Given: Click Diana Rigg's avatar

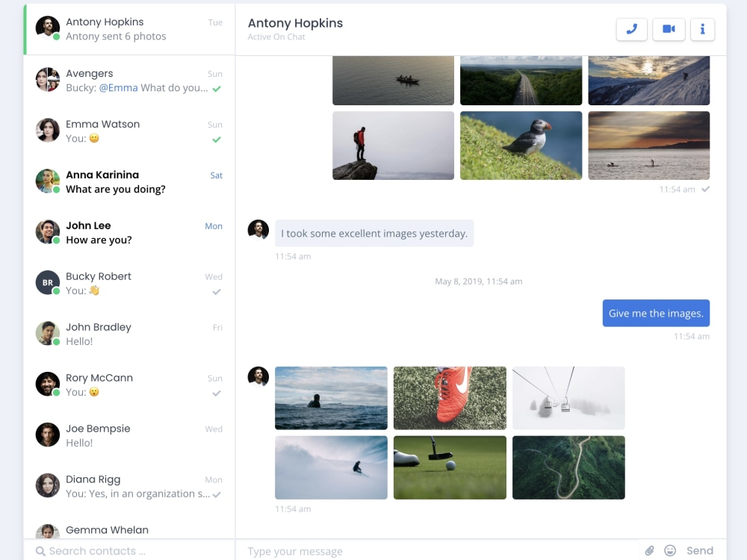Looking at the screenshot, I should [x=48, y=486].
